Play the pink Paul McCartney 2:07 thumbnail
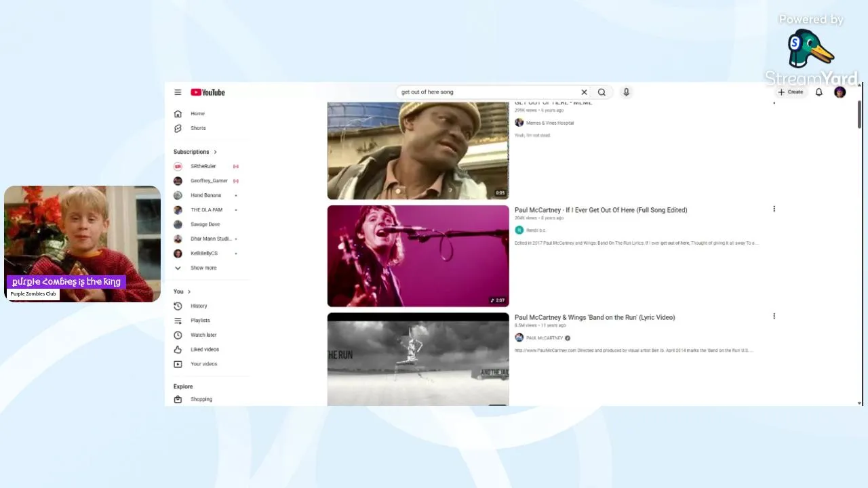868x488 pixels. (x=418, y=256)
